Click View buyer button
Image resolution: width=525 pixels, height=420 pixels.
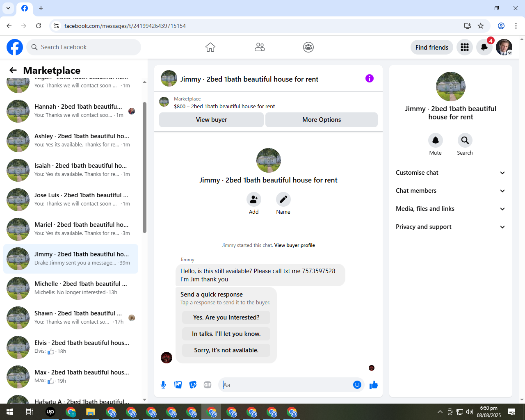211,120
